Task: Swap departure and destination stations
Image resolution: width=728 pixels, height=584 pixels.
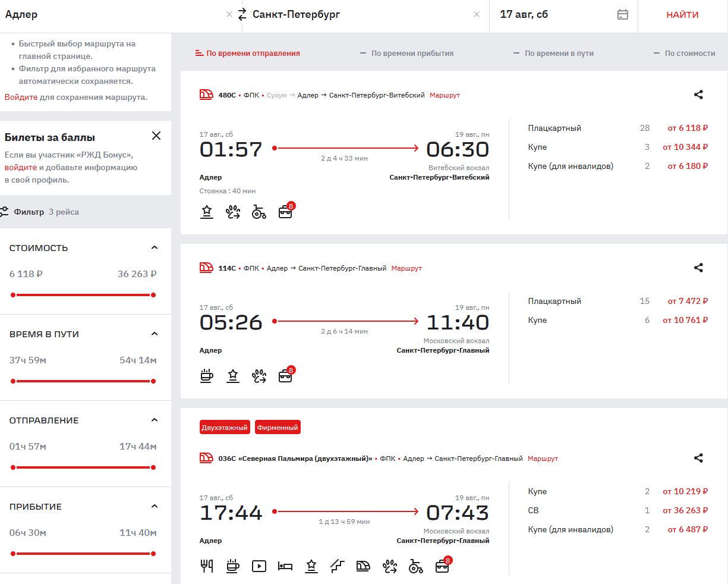Action: 242,14
